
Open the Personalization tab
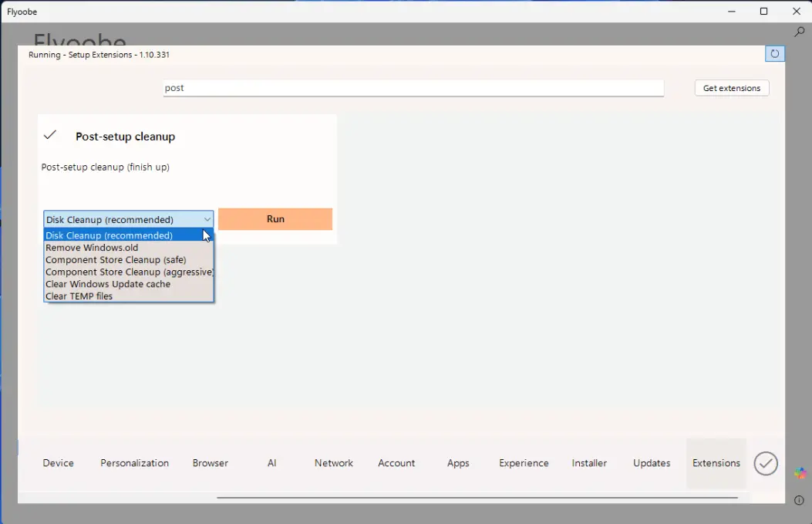[x=135, y=463]
